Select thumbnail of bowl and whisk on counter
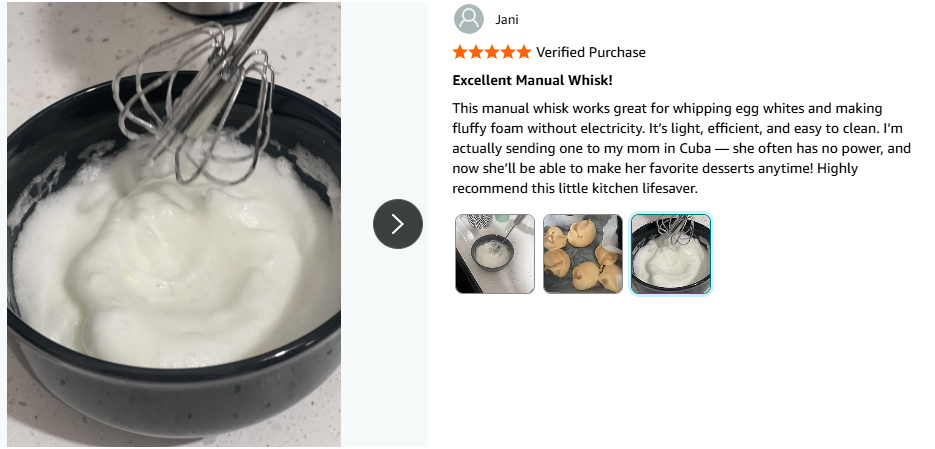This screenshot has width=935, height=449. [495, 254]
